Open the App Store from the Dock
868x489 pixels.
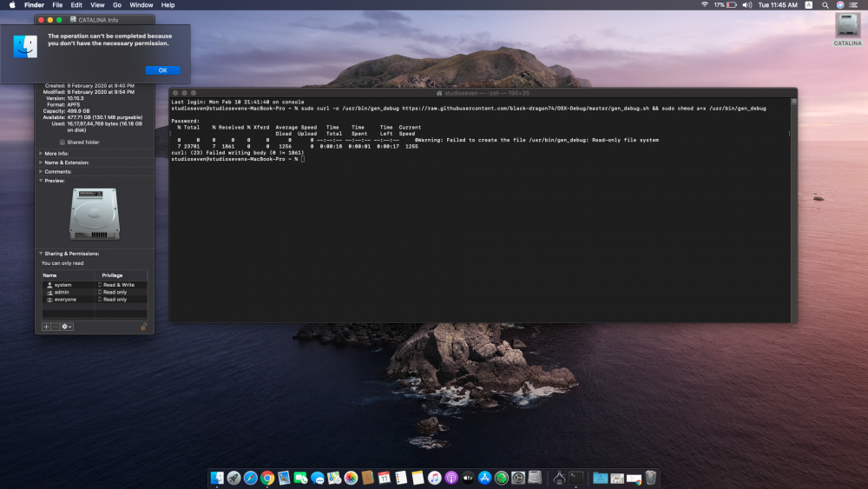(x=485, y=478)
